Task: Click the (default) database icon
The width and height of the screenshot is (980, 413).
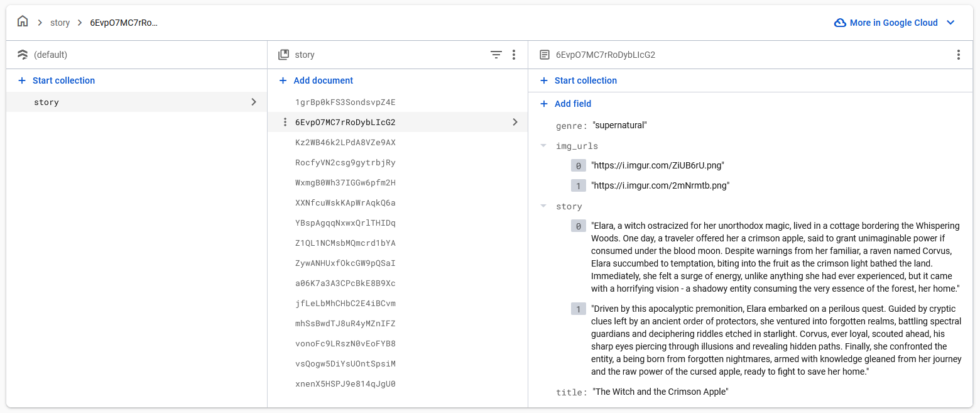Action: (x=23, y=55)
